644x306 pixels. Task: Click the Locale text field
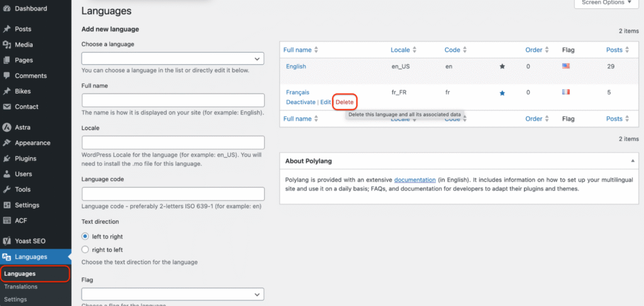173,143
